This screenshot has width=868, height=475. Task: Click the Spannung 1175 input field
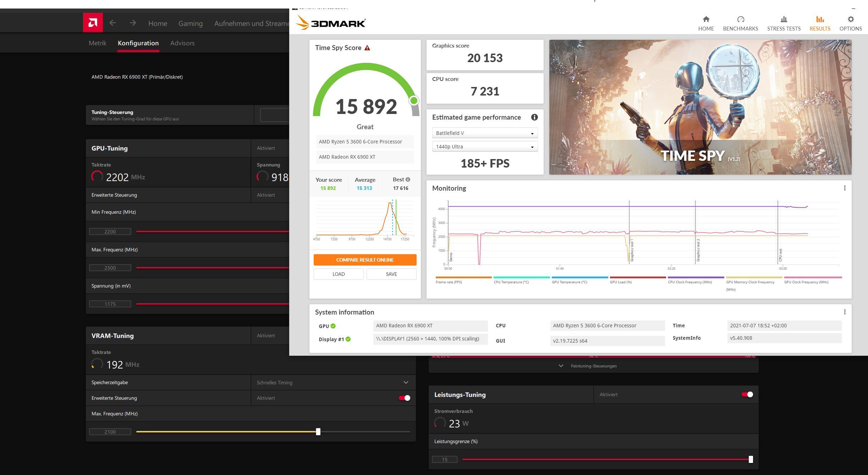tap(110, 304)
